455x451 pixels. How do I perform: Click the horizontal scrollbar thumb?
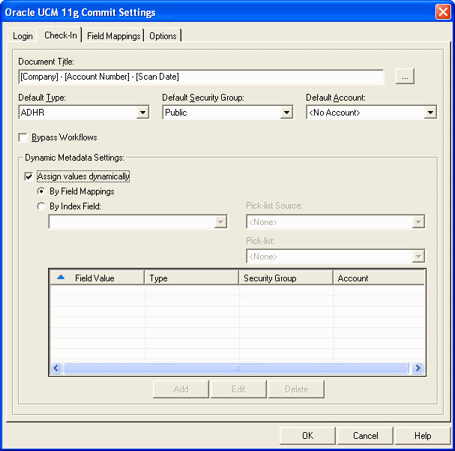coord(236,368)
